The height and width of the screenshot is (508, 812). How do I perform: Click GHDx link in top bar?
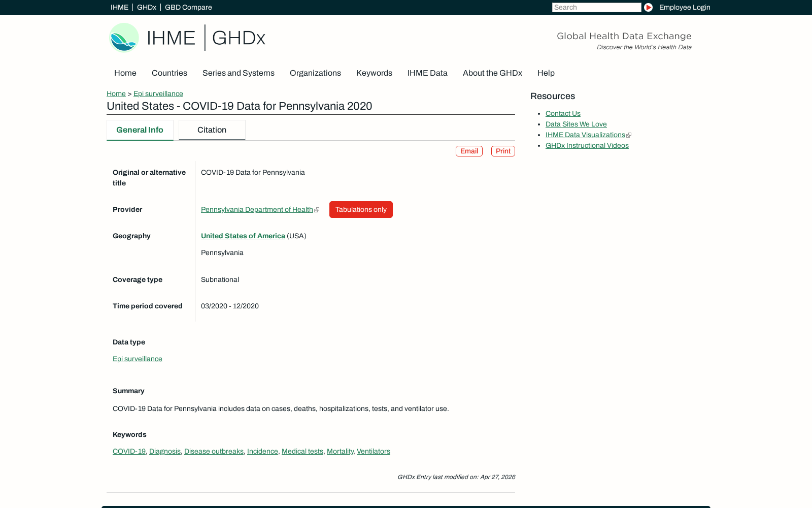click(x=147, y=7)
